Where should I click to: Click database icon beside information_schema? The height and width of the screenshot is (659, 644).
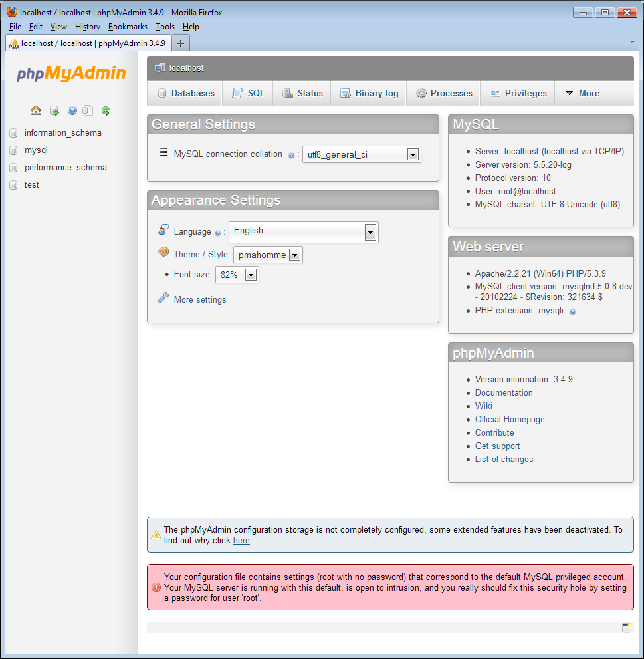pyautogui.click(x=13, y=133)
